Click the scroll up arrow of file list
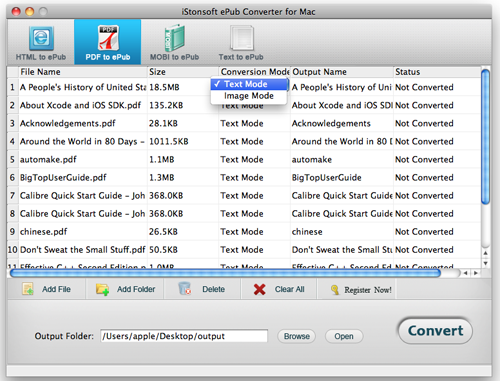The height and width of the screenshot is (381, 500). tap(486, 253)
